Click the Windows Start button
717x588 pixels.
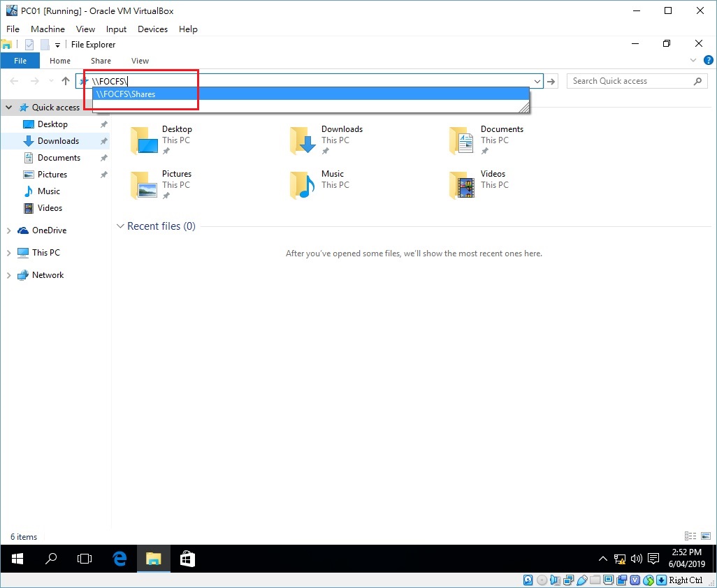tap(17, 559)
